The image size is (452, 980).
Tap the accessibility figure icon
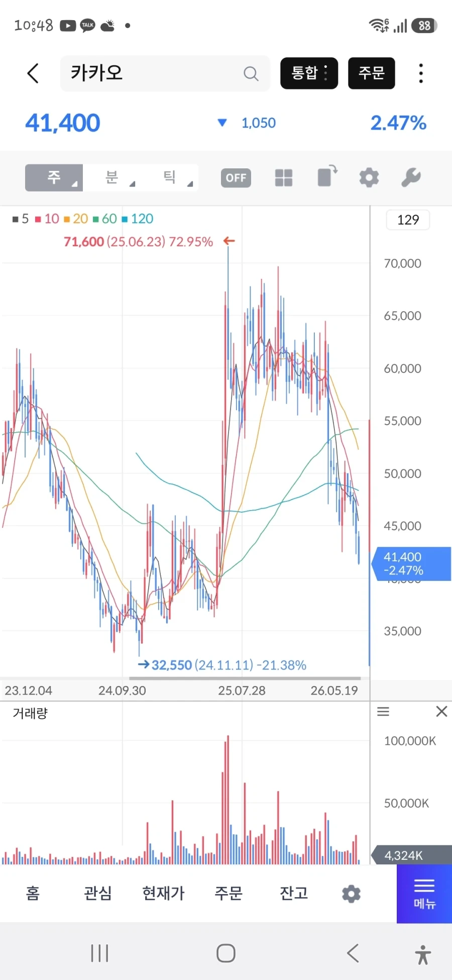(x=423, y=954)
